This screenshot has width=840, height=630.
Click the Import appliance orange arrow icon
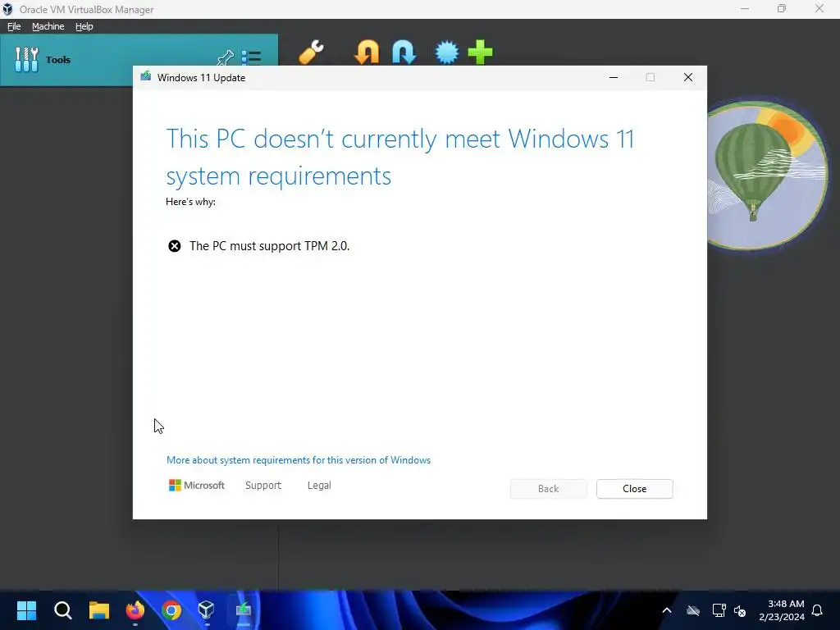pyautogui.click(x=367, y=52)
